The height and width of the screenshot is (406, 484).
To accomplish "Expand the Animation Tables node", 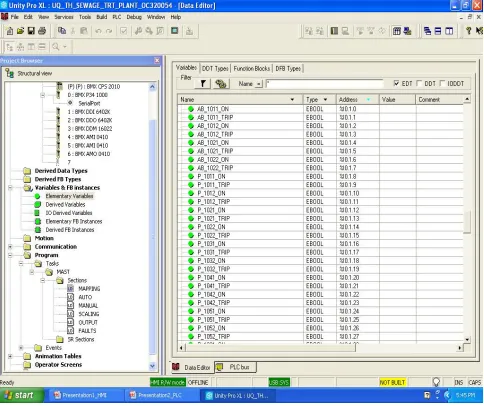I will 10,356.
